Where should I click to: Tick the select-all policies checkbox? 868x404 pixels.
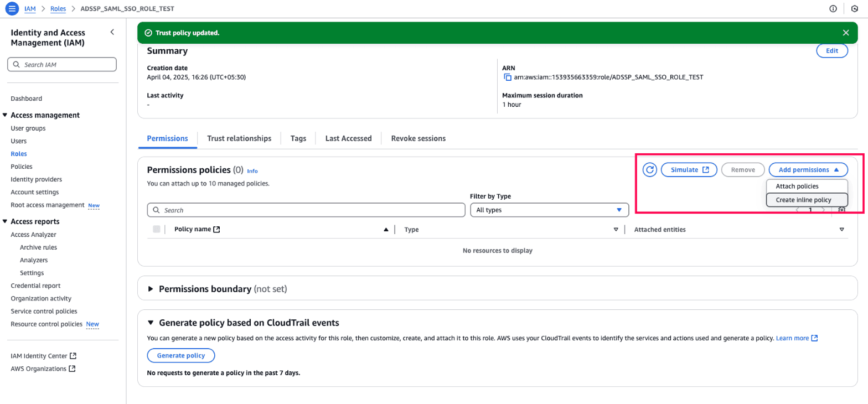pos(156,229)
